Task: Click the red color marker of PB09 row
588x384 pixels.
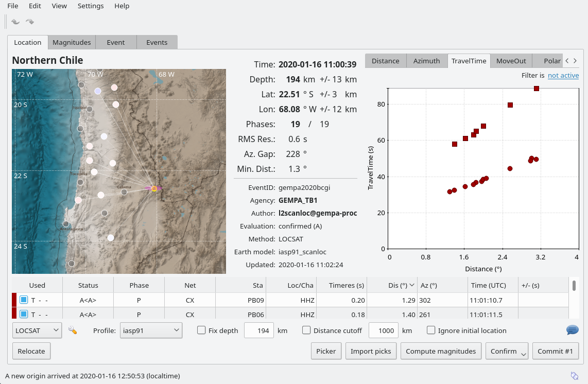Action: click(14, 300)
